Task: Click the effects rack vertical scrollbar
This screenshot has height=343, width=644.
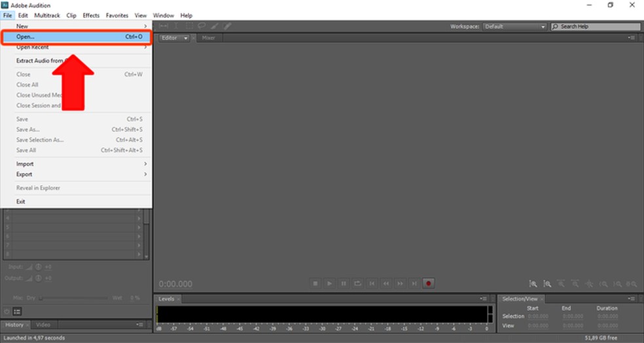Action: click(x=146, y=233)
